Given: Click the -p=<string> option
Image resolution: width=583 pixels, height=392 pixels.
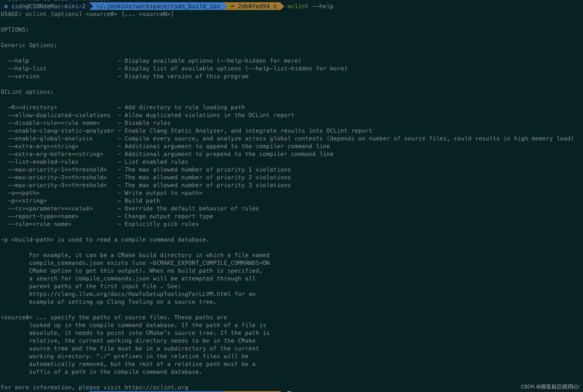Looking at the screenshot, I should tap(27, 201).
